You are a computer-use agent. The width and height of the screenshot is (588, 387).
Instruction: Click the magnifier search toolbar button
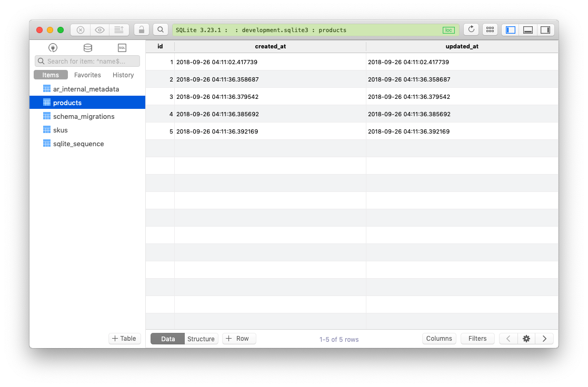coord(161,30)
